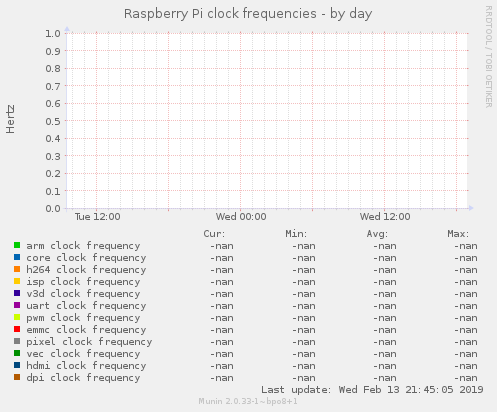497x412 pixels.
Task: Select the 'emmc clock frequency' legend label
Action: 86,330
